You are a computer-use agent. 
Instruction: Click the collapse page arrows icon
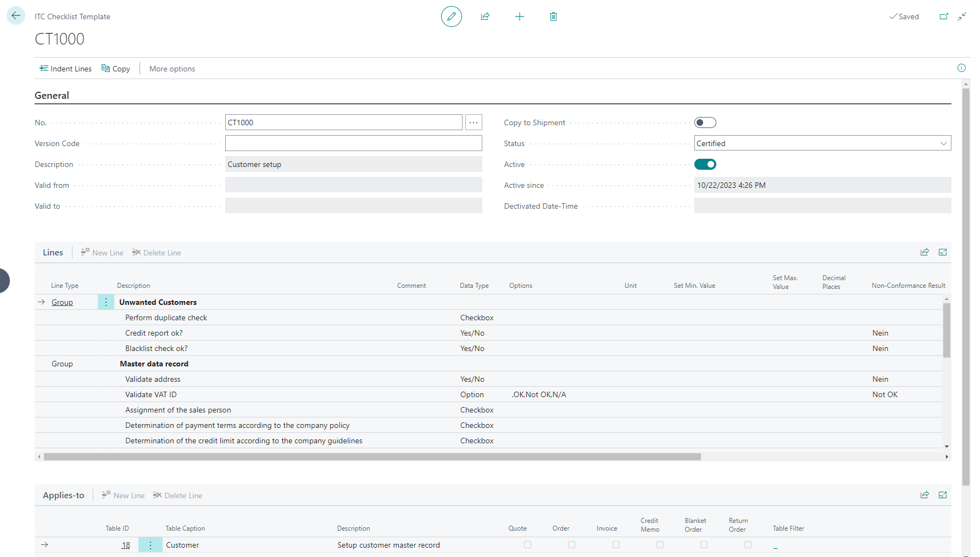coord(962,16)
